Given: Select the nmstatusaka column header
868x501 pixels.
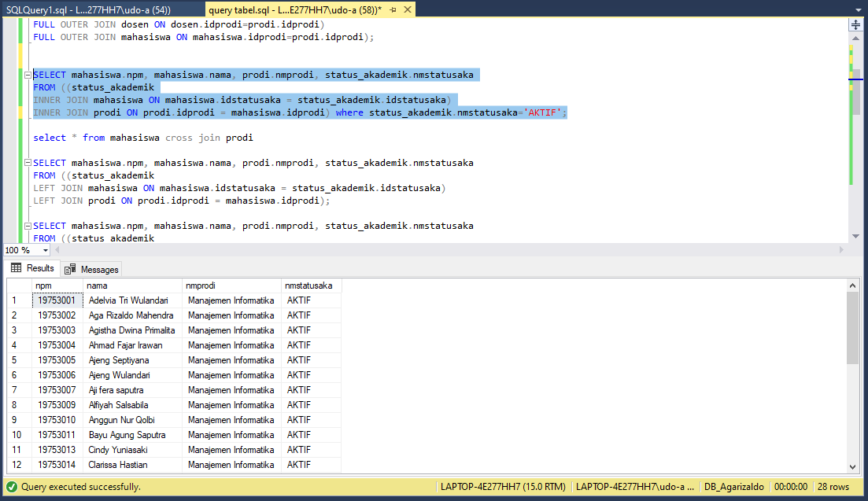Looking at the screenshot, I should [311, 285].
